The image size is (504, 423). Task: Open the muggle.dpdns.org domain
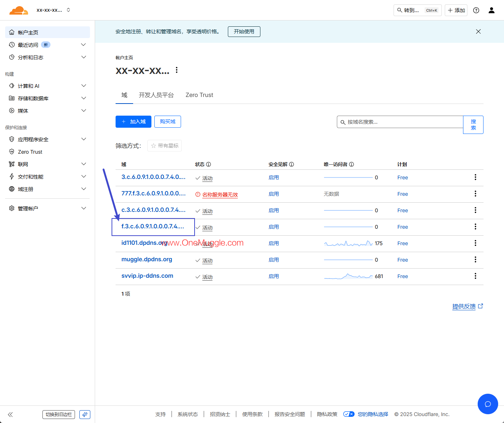coord(147,259)
